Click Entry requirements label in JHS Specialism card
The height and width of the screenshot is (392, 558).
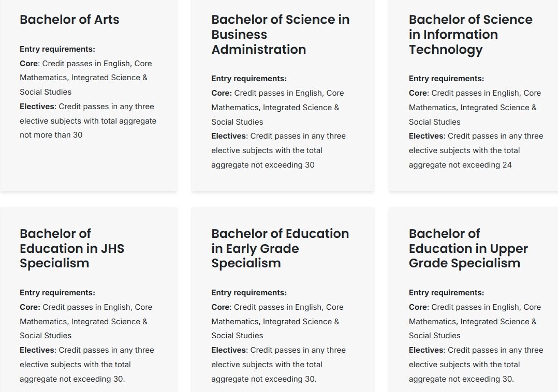[57, 293]
